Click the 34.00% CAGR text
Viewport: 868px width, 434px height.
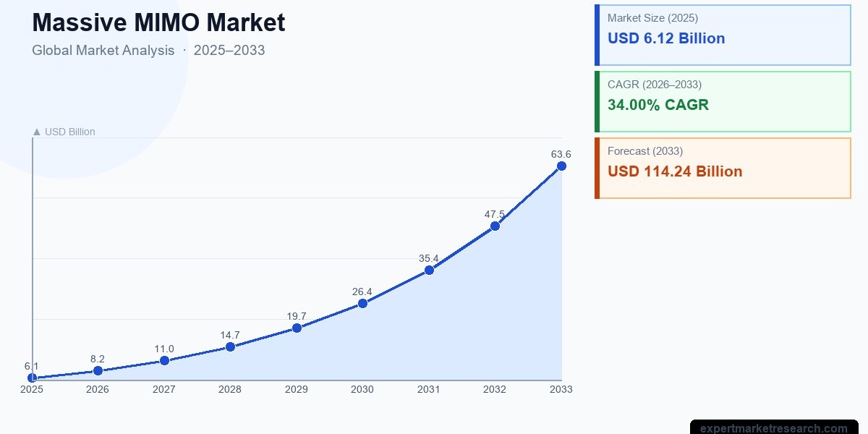pyautogui.click(x=658, y=105)
